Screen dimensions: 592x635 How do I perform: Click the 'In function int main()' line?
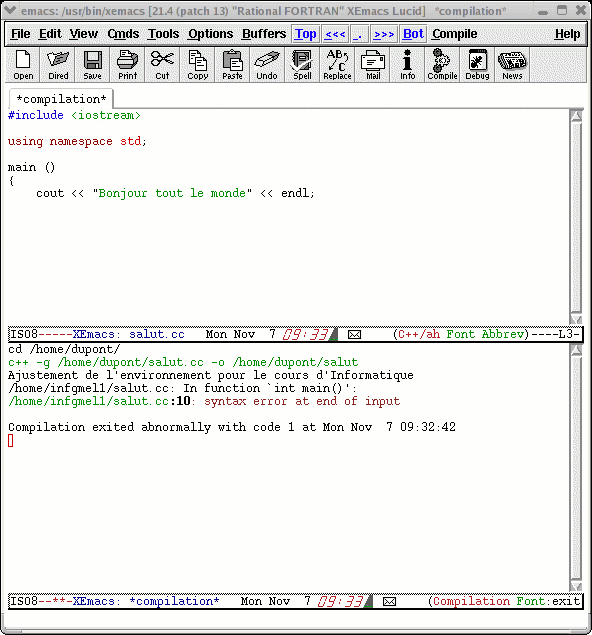182,388
